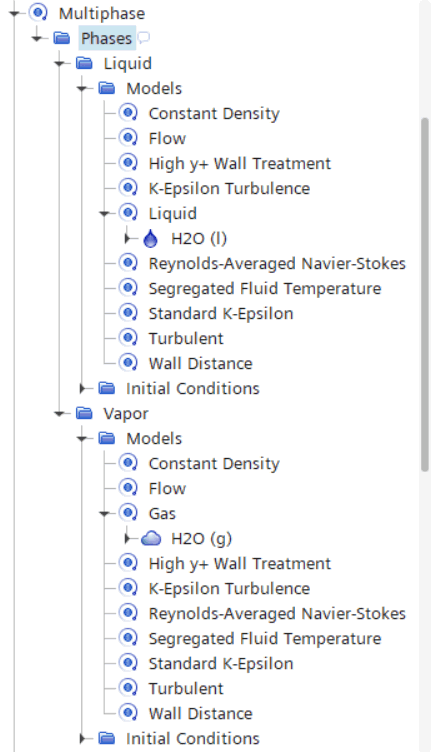The image size is (431, 752).
Task: Expand Initial Conditions under the Vapor phase
Action: tap(83, 739)
